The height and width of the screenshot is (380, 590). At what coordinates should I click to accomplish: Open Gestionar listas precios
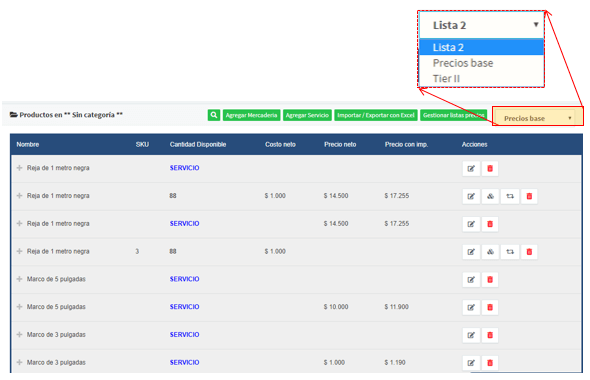[453, 115]
